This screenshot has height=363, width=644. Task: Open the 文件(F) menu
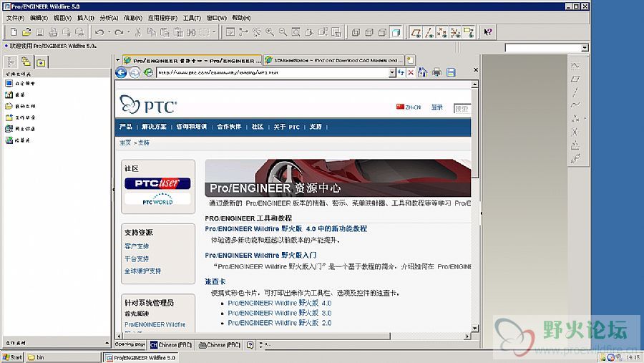coord(15,18)
